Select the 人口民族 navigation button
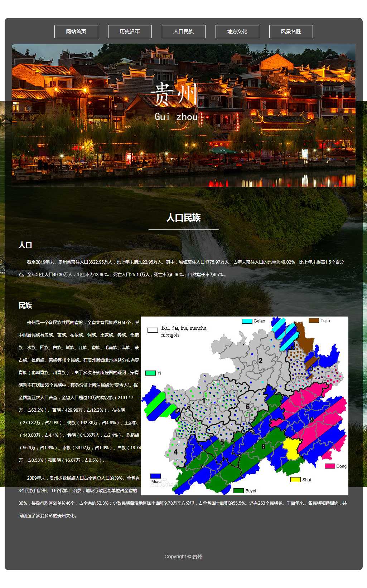 pyautogui.click(x=183, y=31)
